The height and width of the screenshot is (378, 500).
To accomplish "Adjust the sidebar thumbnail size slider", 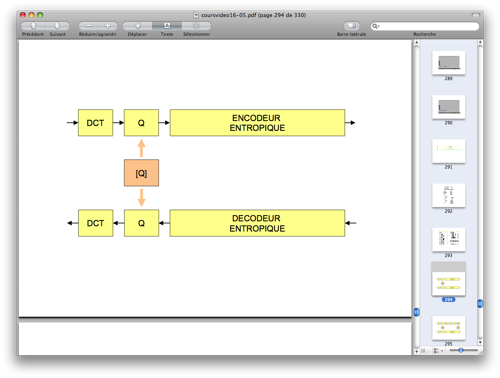I will (461, 350).
